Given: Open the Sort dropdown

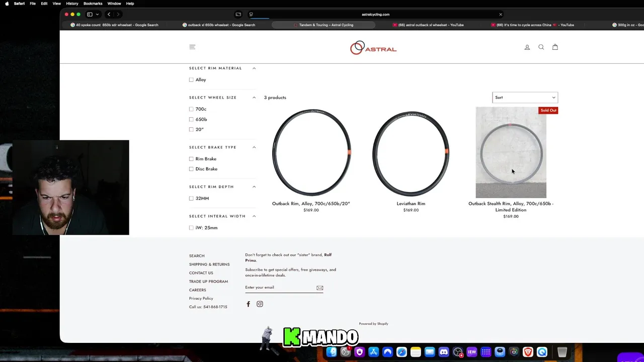Looking at the screenshot, I should [525, 98].
